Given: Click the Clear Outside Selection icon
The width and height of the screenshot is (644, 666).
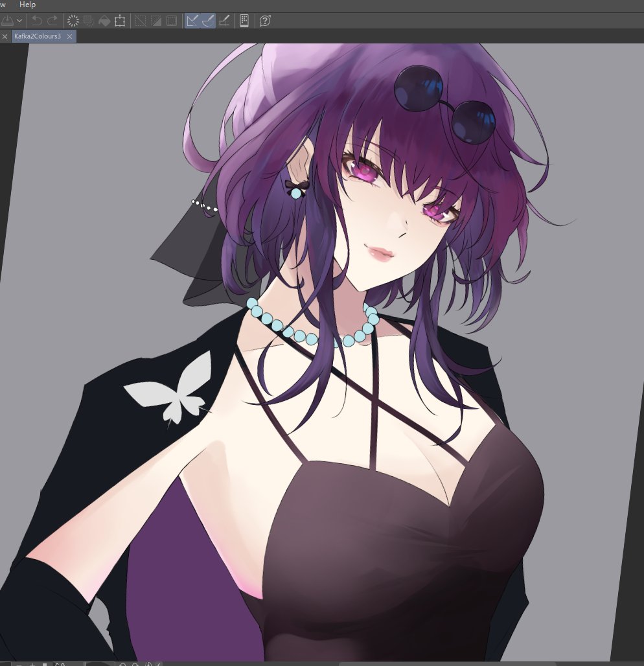Looking at the screenshot, I should pyautogui.click(x=89, y=20).
